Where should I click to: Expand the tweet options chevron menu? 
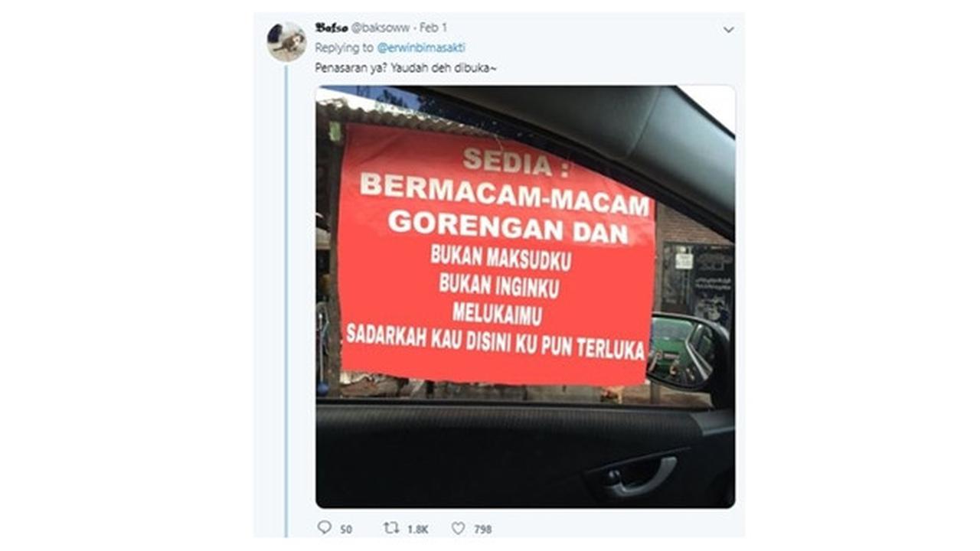pyautogui.click(x=728, y=30)
